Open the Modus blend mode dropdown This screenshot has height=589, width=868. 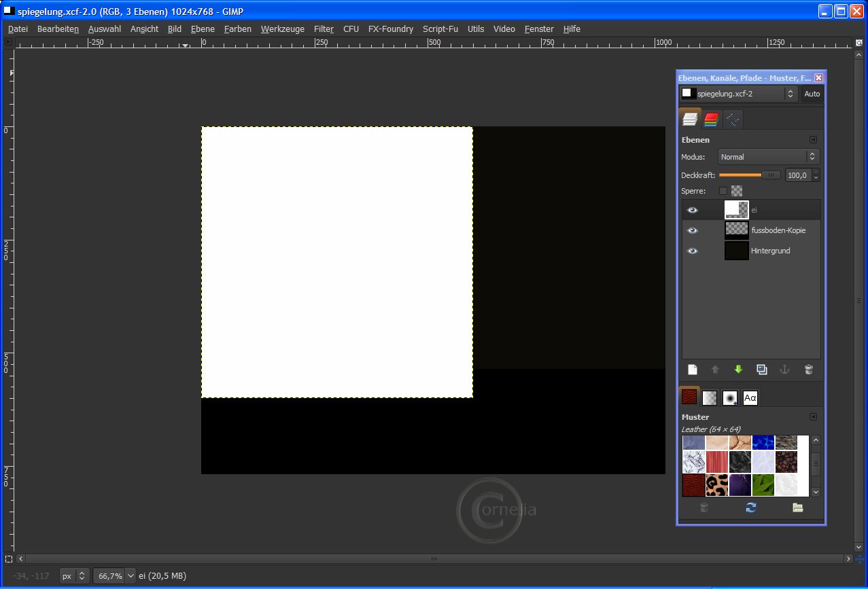click(768, 157)
